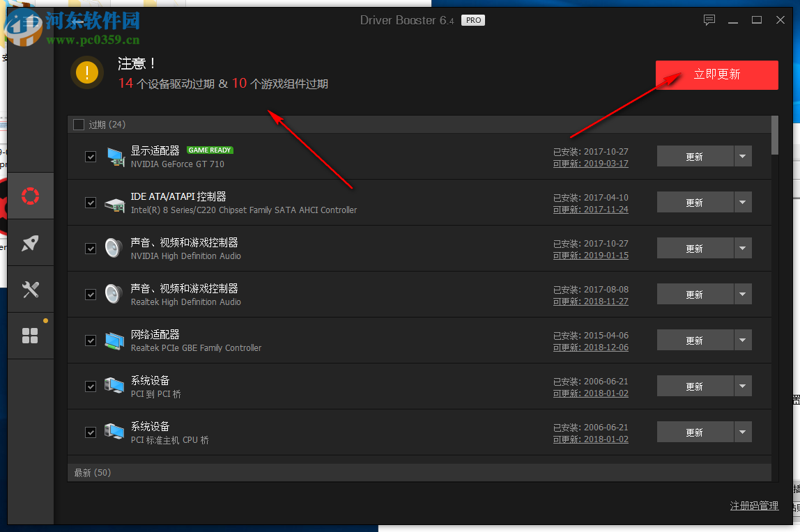Select the IDE ATA/ATAPI 控制器 row title
Screen dimensions: 800x532
(178, 196)
